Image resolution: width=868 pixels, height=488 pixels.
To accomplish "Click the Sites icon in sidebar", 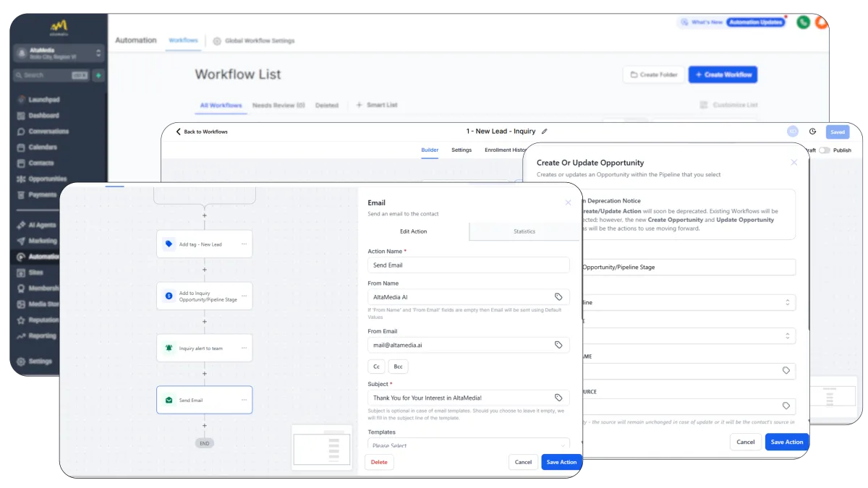I will click(x=22, y=273).
